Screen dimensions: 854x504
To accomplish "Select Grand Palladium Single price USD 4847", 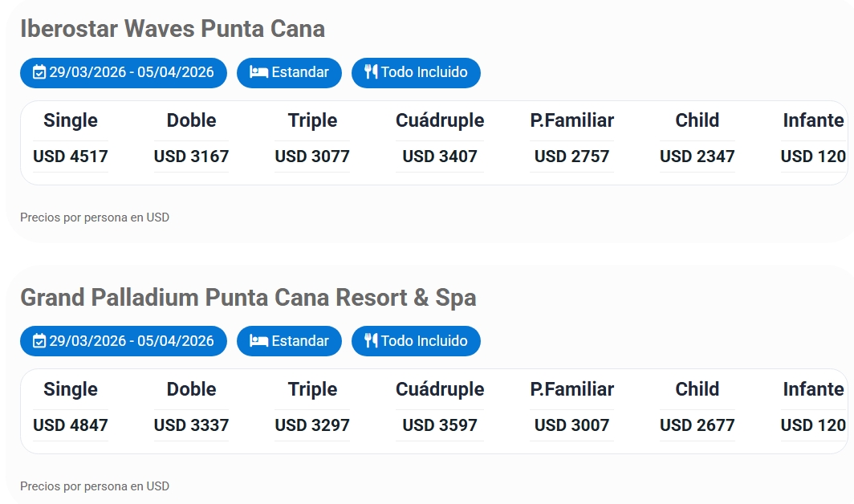I will click(x=71, y=425).
